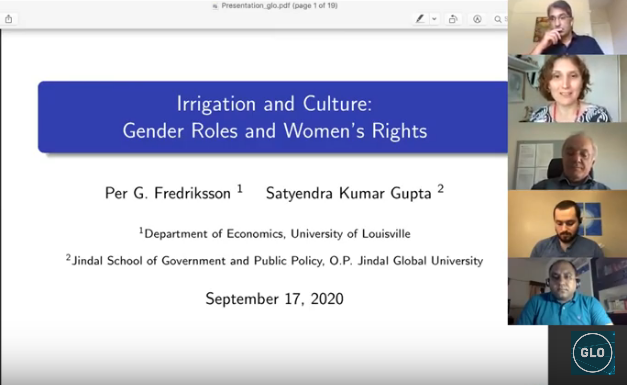Select the top participant video with glasses
This screenshot has height=385, width=627.
567,27
